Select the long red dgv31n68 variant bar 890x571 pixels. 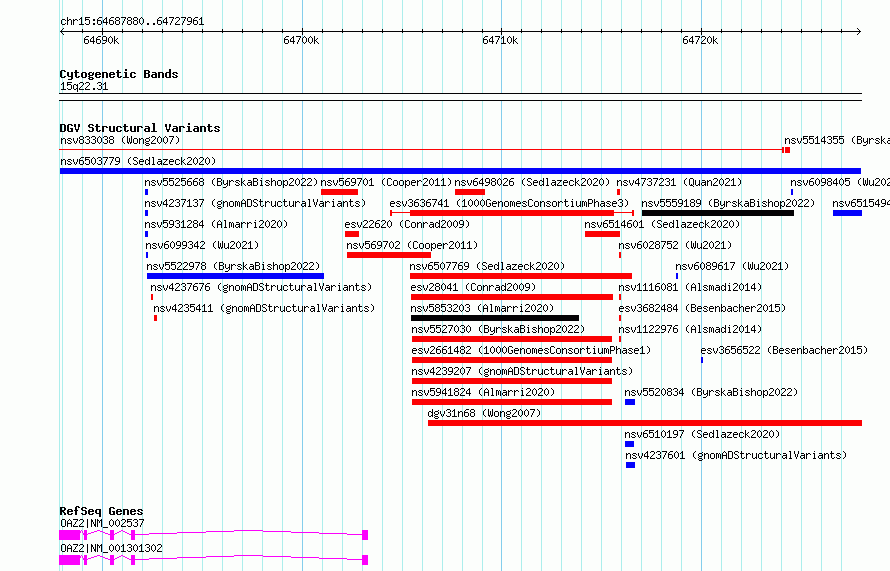click(645, 423)
